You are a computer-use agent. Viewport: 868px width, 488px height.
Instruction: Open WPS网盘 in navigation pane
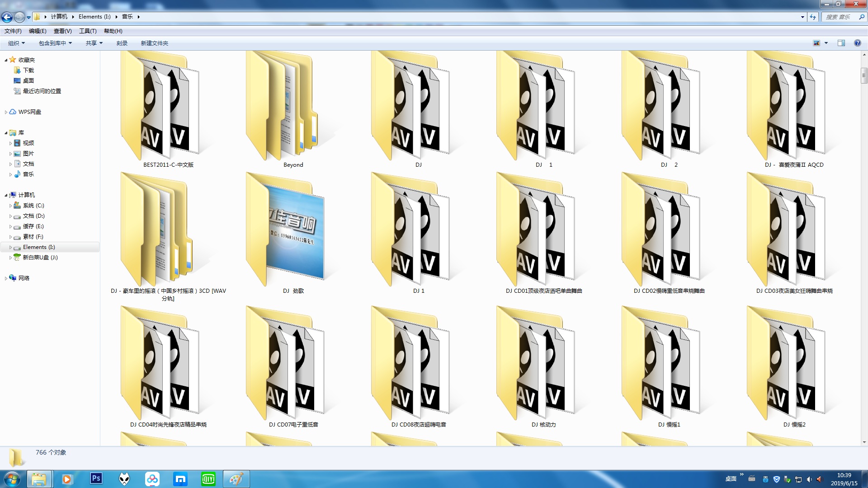[x=29, y=112]
